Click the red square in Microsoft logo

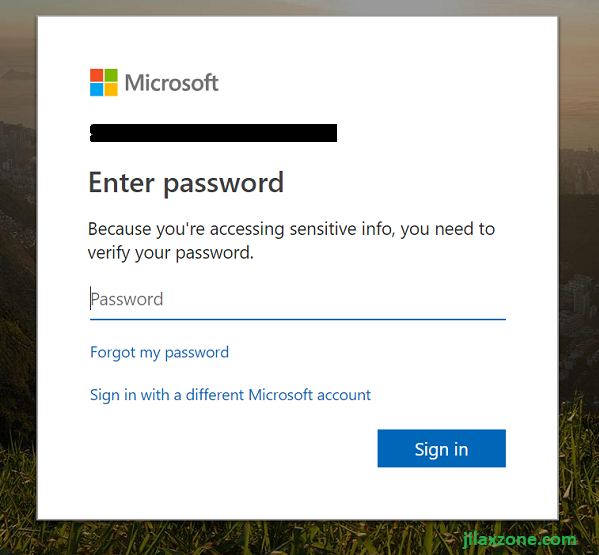click(x=96, y=75)
